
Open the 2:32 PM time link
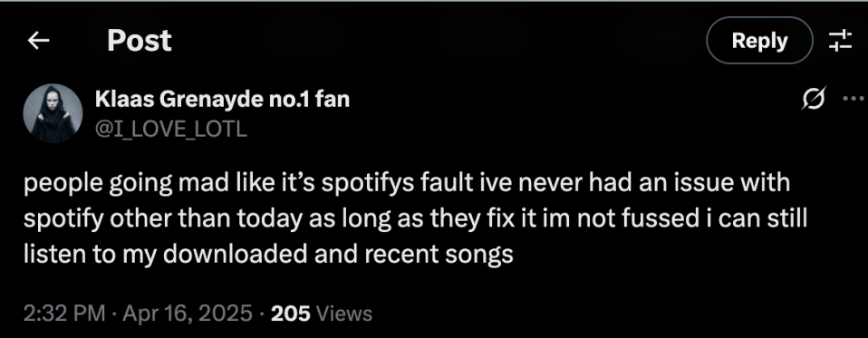64,314
